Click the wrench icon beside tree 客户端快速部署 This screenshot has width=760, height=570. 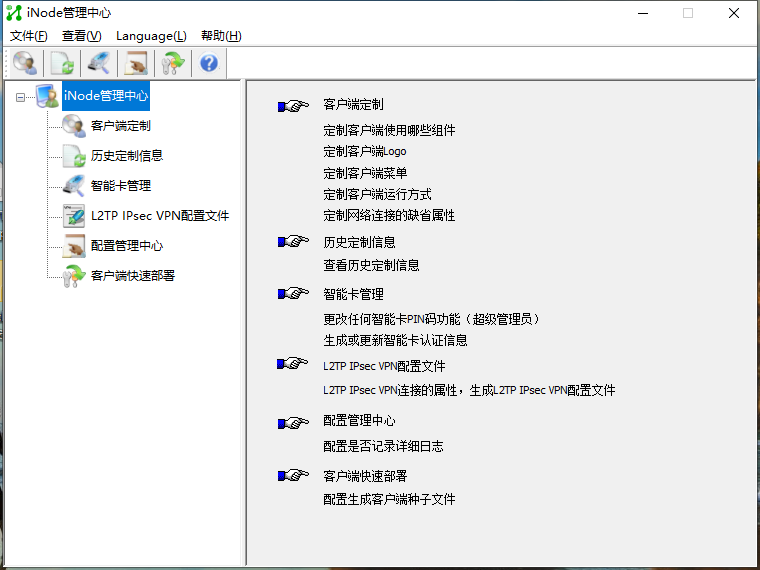point(74,276)
